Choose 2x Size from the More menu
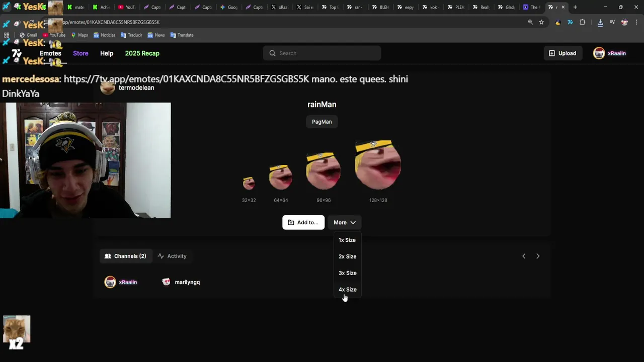Image resolution: width=644 pixels, height=362 pixels. click(x=347, y=256)
